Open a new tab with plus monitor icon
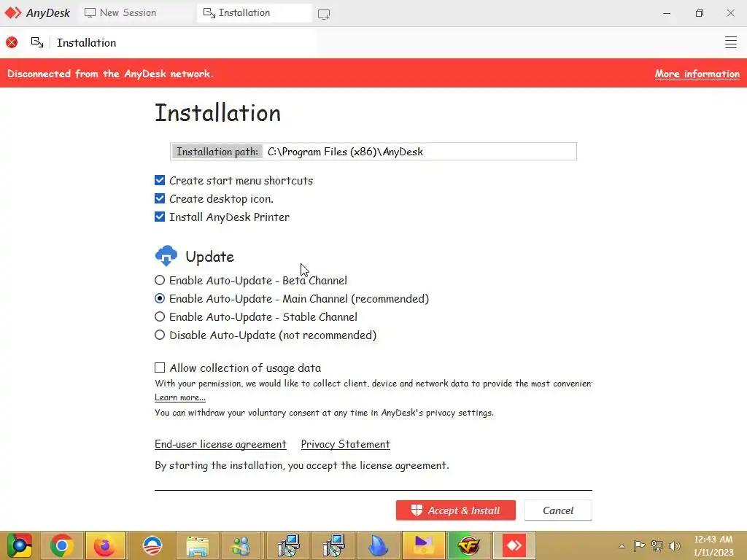Screen dimensions: 747x560 [324, 14]
